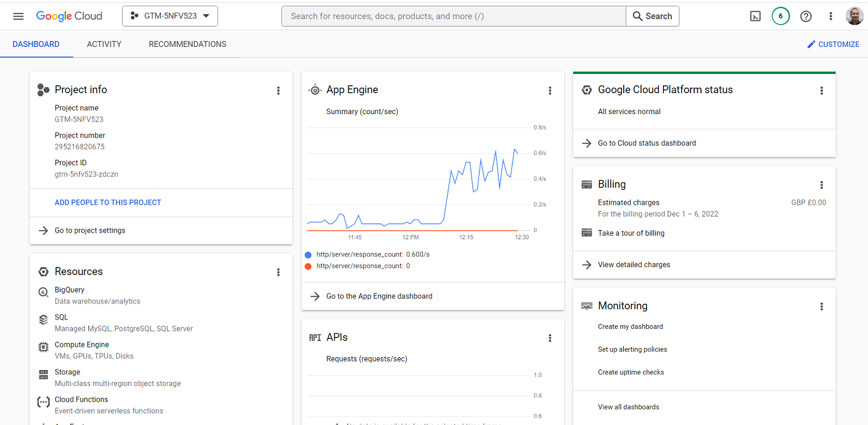This screenshot has height=425, width=868.
Task: Click the App Engine card icon
Action: (x=315, y=90)
